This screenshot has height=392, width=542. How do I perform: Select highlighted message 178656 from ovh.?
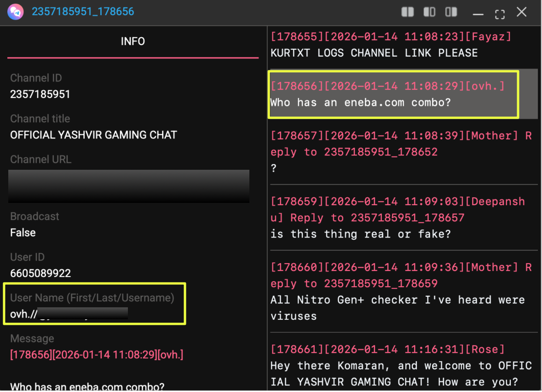pos(393,94)
